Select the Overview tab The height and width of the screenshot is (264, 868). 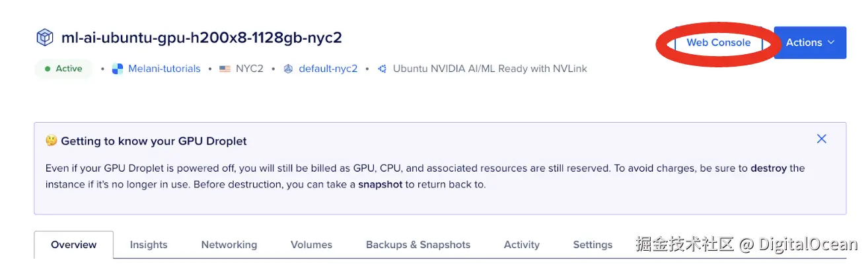pyautogui.click(x=73, y=245)
